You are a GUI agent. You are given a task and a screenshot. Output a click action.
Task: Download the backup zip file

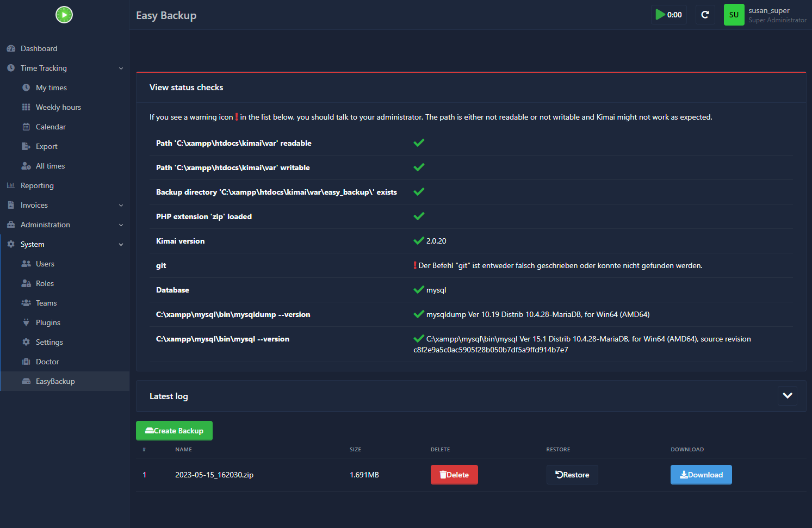click(701, 475)
